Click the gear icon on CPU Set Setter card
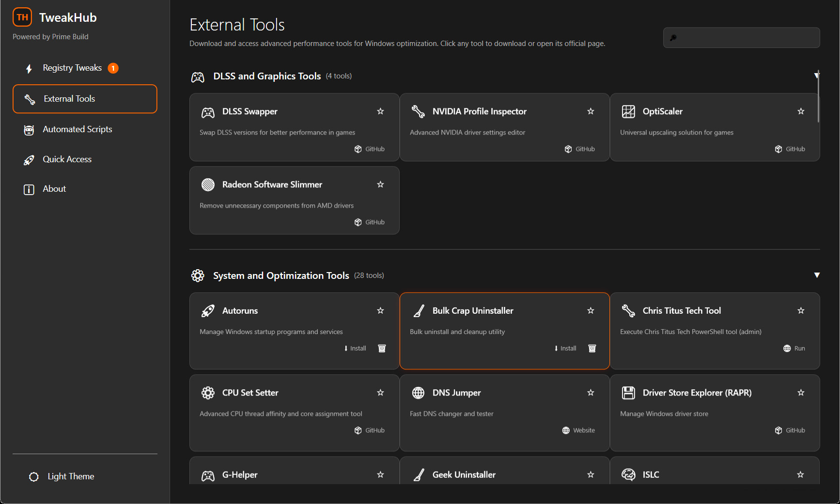Screen dimensions: 840x504 coord(208,393)
